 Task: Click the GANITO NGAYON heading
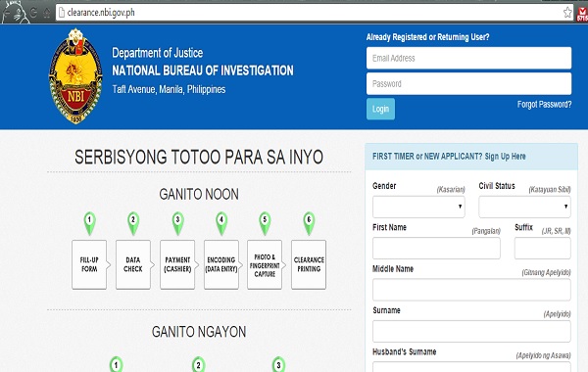click(x=199, y=332)
